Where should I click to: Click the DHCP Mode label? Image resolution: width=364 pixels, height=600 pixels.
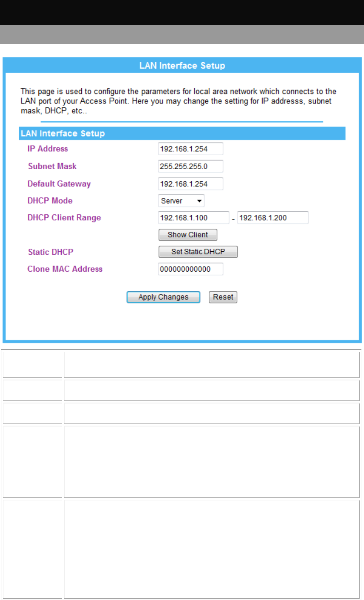pyautogui.click(x=50, y=201)
